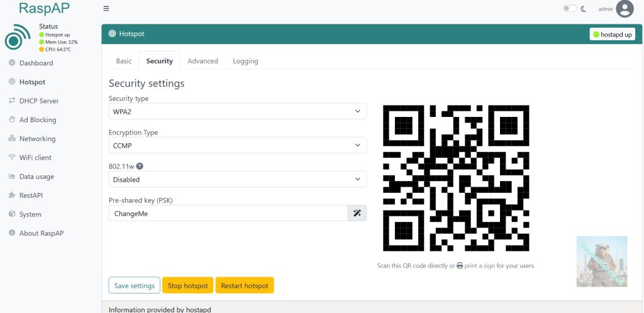The height and width of the screenshot is (313, 644).
Task: Open the Encryption Type dropdown
Action: 237,145
